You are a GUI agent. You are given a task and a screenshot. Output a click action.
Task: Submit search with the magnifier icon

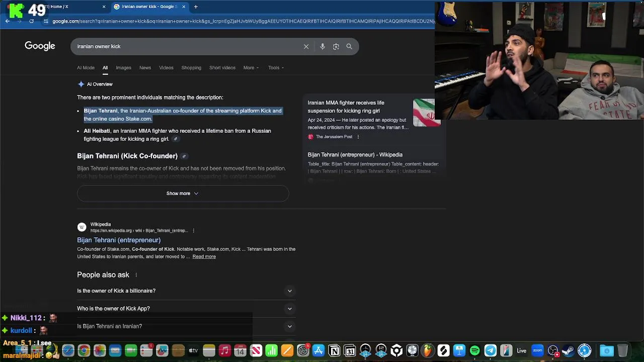pos(349,46)
